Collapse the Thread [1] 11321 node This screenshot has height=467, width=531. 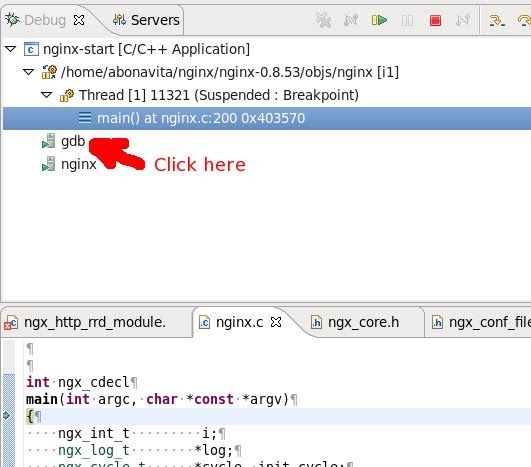coord(46,95)
